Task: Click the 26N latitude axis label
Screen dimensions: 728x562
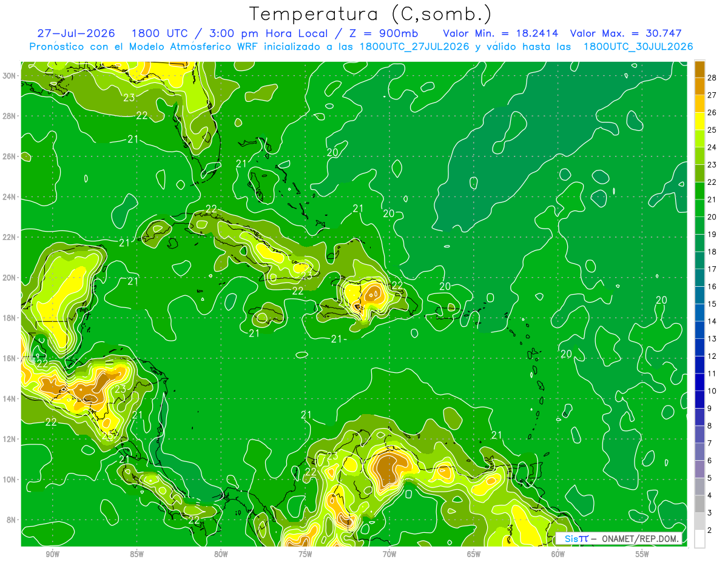Action: pos(10,156)
